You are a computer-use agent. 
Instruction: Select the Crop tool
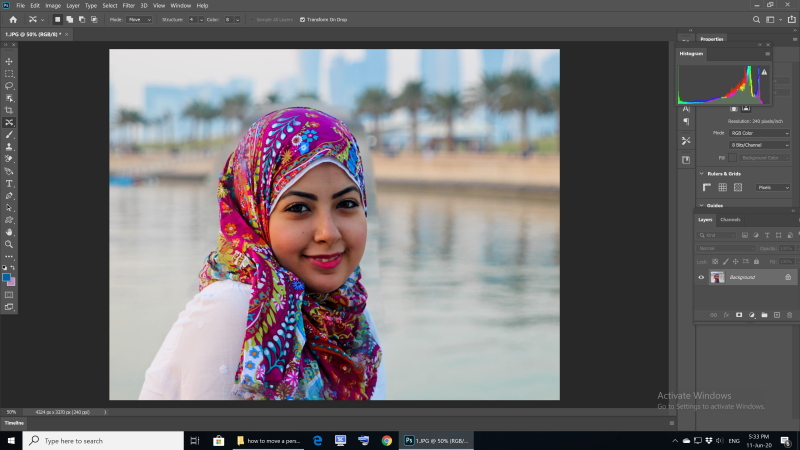[x=9, y=110]
